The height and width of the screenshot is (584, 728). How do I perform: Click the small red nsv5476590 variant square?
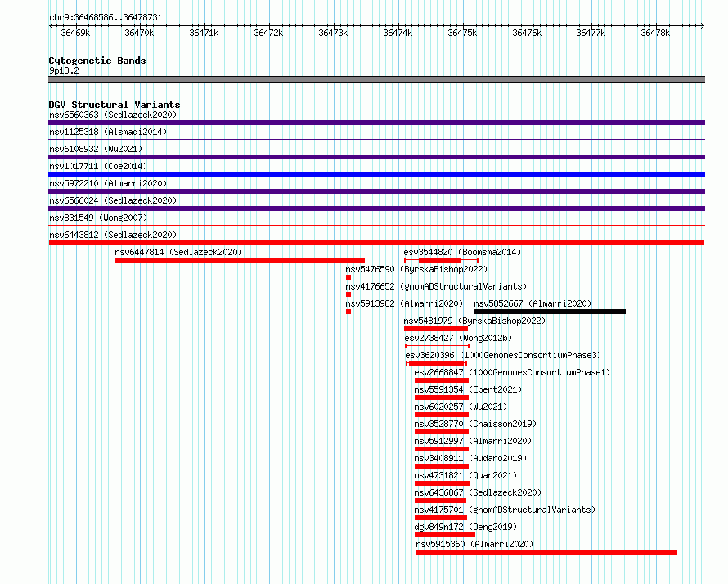348,277
